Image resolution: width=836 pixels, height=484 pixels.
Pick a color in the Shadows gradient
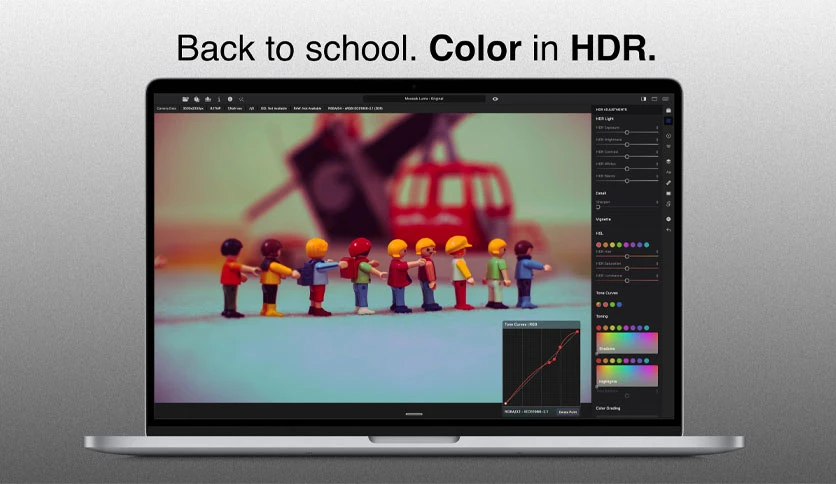click(627, 343)
